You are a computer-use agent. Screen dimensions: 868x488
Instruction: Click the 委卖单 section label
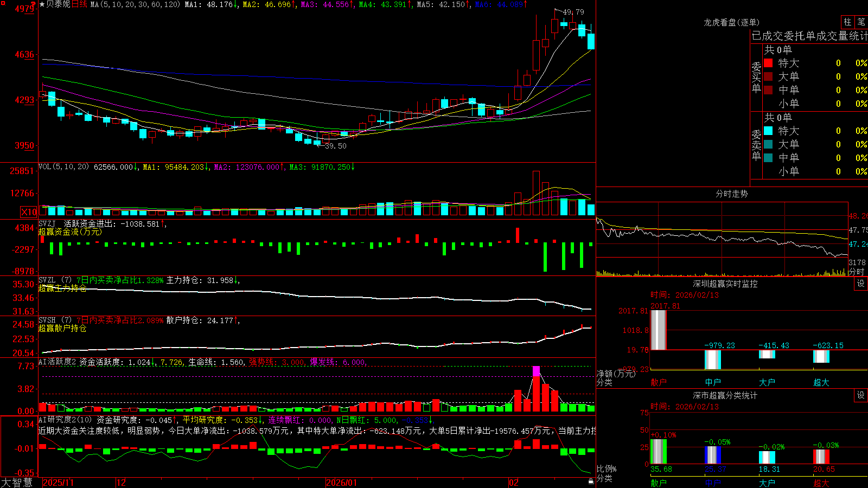[756, 145]
